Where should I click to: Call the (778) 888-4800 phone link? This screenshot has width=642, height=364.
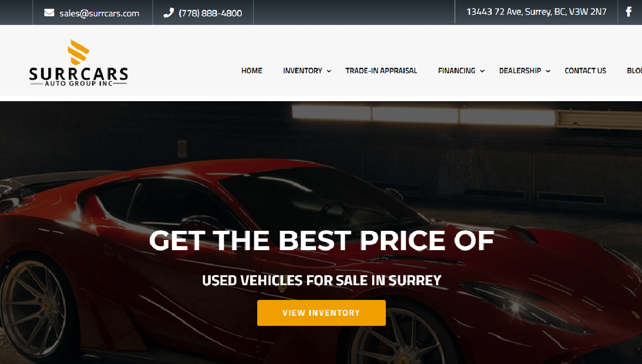tap(210, 13)
